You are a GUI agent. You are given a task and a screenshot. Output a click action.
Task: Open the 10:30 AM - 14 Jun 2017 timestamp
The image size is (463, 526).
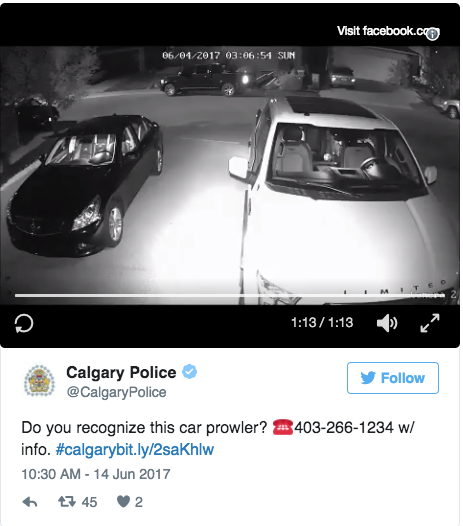pyautogui.click(x=96, y=474)
